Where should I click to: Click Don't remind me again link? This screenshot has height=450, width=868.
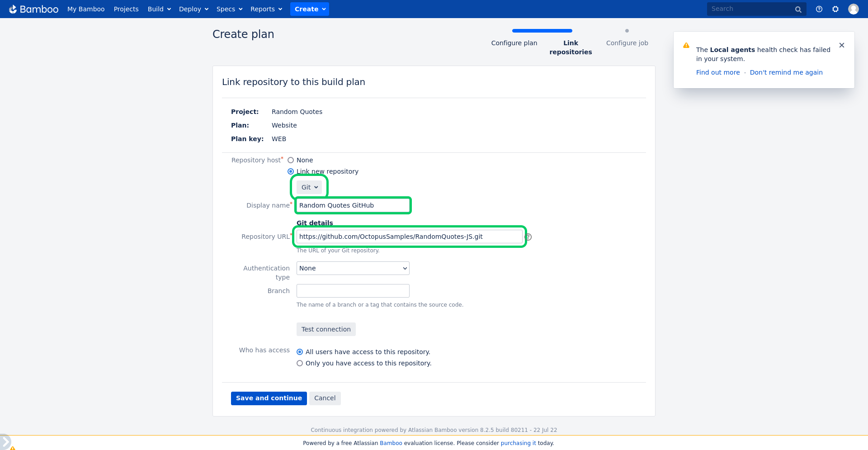pos(786,72)
